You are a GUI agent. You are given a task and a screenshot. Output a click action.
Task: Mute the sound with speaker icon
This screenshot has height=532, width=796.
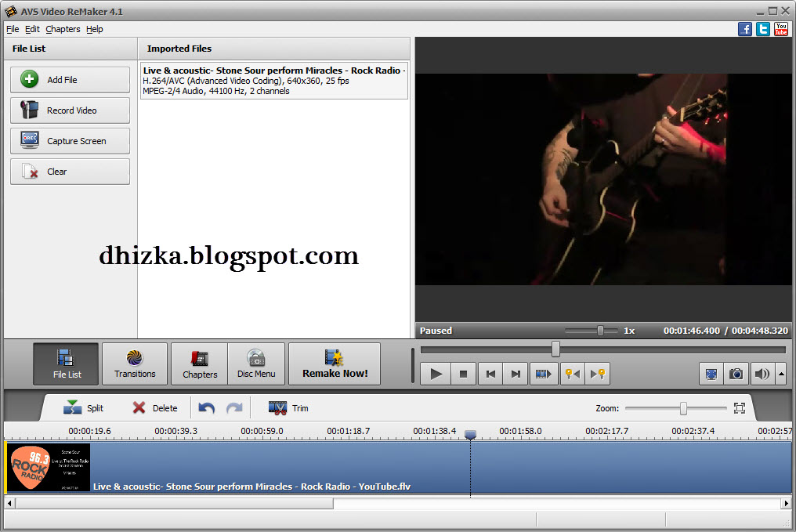(762, 375)
